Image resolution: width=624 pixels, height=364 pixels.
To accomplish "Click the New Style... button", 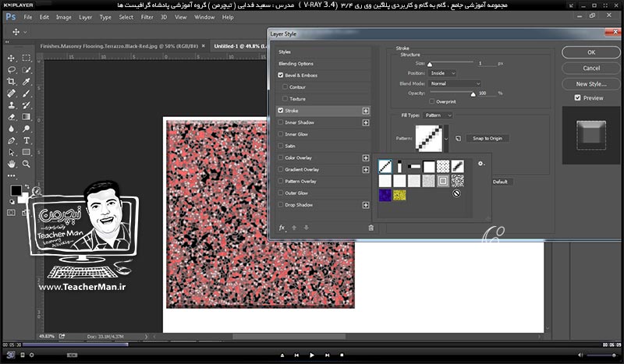I will click(591, 84).
